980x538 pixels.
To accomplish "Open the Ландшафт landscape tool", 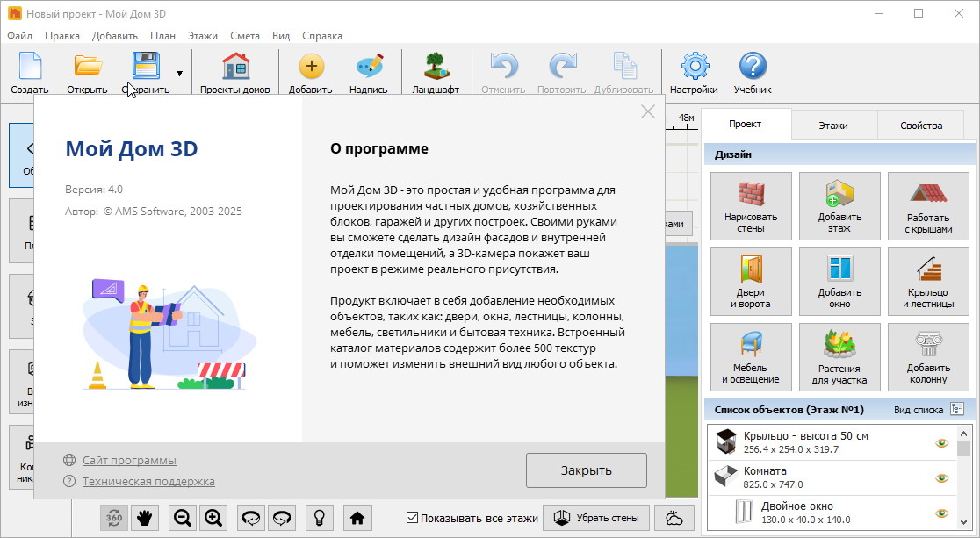I will (x=435, y=73).
